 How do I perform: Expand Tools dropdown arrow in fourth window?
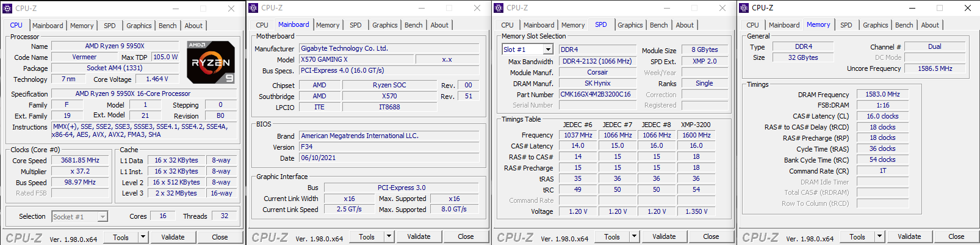click(879, 236)
